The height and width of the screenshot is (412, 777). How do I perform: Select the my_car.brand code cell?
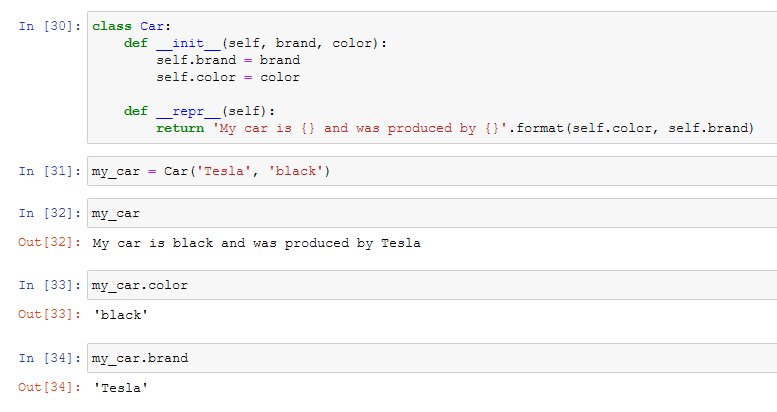pos(430,357)
